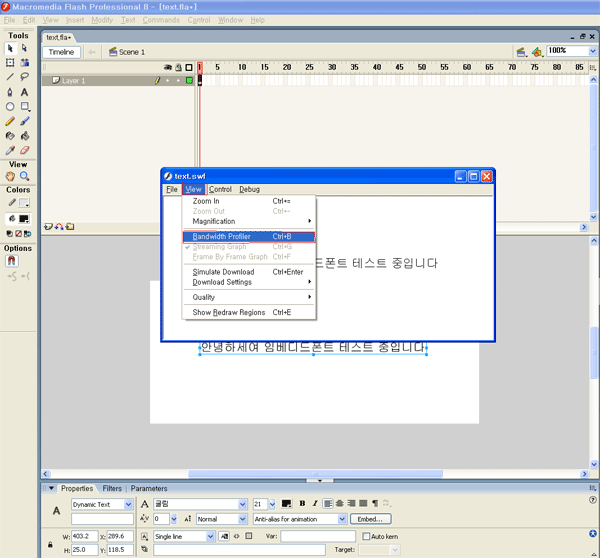Open the 100% zoom dropdown
Viewport: 600px width, 558px height.
pyautogui.click(x=592, y=51)
